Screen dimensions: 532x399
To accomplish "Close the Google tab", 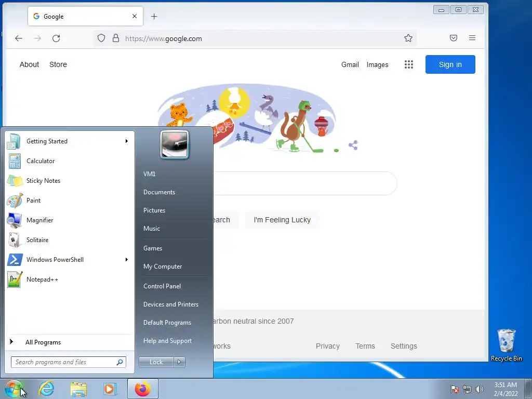I will (135, 16).
